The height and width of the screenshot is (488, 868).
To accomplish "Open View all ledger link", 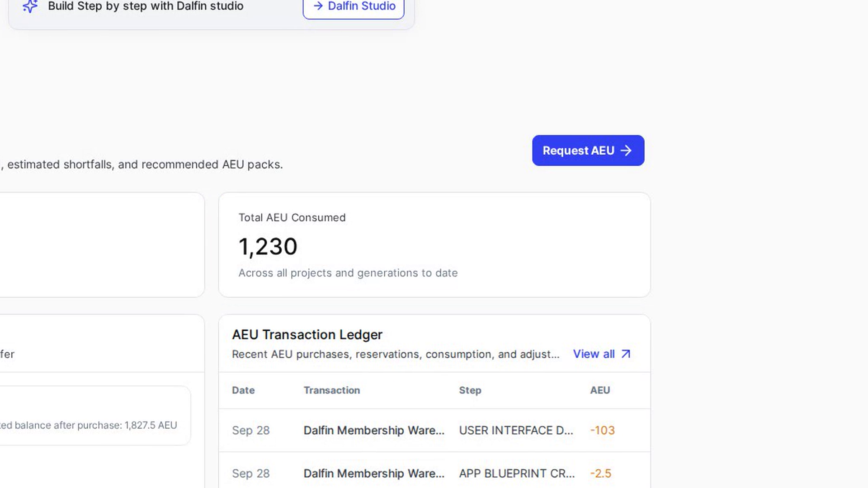I will 602,354.
